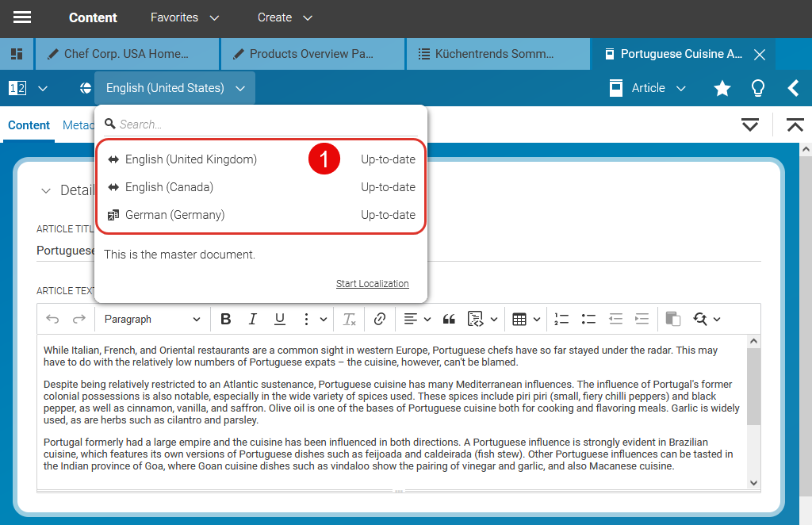Toggle italic formatting in editor toolbar
Viewport: 812px width, 525px height.
[x=253, y=319]
